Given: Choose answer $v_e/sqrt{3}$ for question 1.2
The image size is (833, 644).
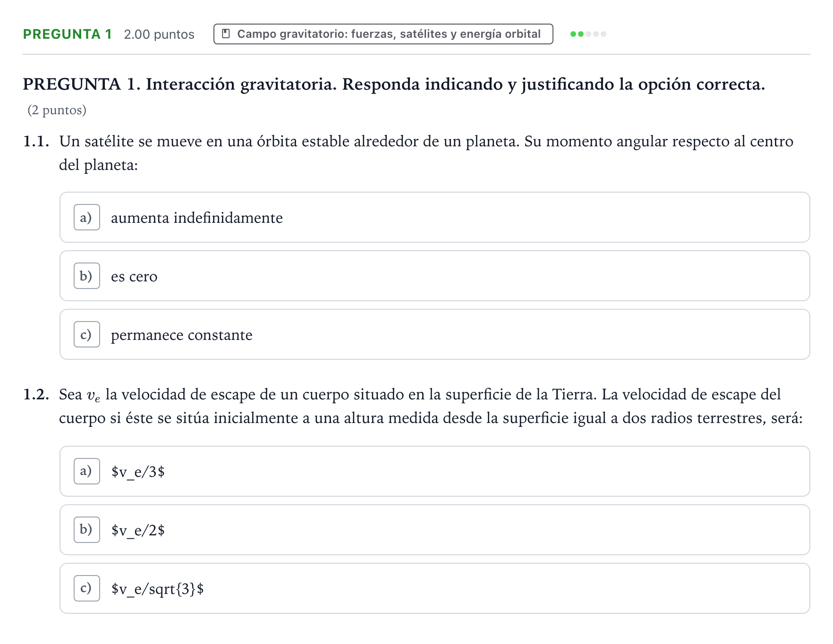Looking at the screenshot, I should [x=435, y=588].
